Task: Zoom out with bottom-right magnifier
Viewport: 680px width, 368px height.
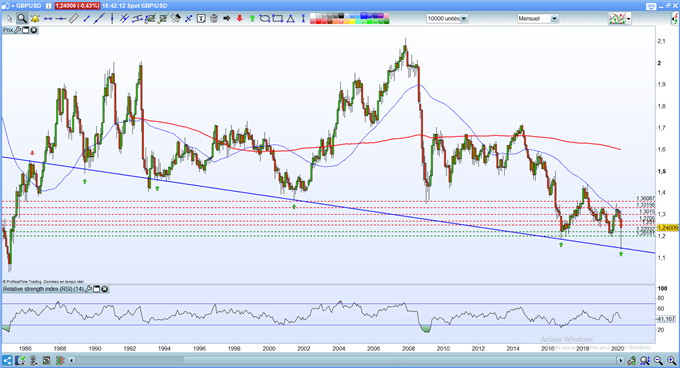Action: click(x=658, y=360)
